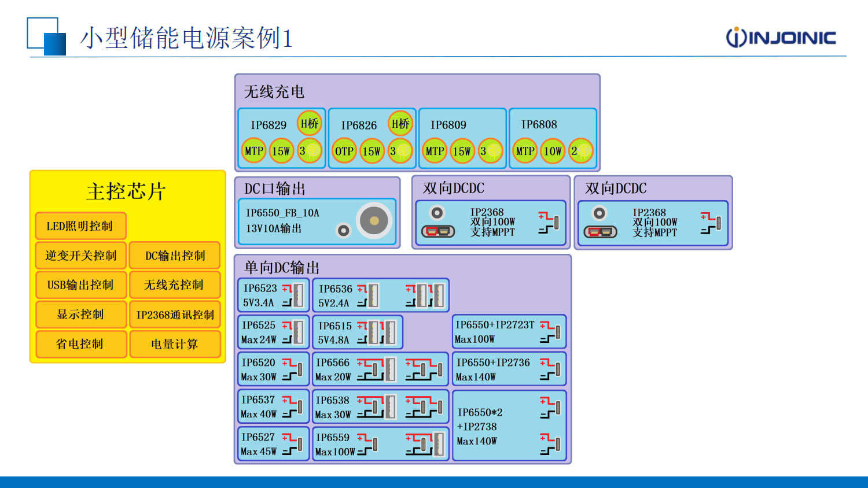Screen dimensions: 868x488
Task: Click the Max 45W text under IP6527
Action: (x=259, y=451)
